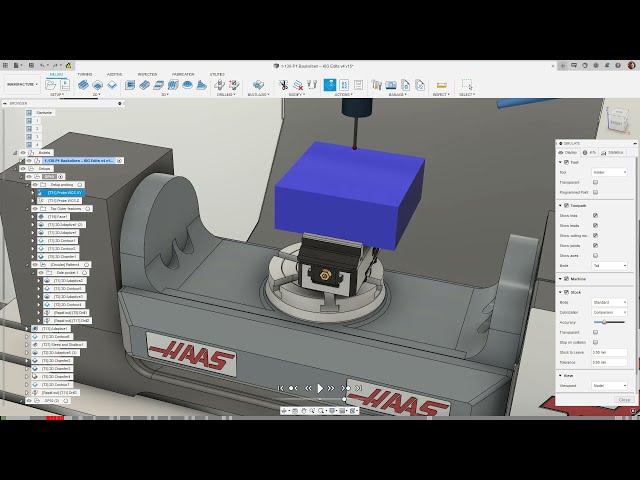Screen dimensions: 640x480
Task: Expand the [T21] Steep and Shallow1 operation
Action: (x=27, y=344)
